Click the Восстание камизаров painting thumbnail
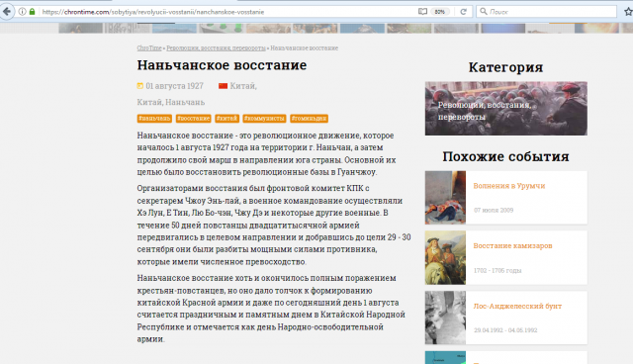633x364 pixels. [445, 258]
